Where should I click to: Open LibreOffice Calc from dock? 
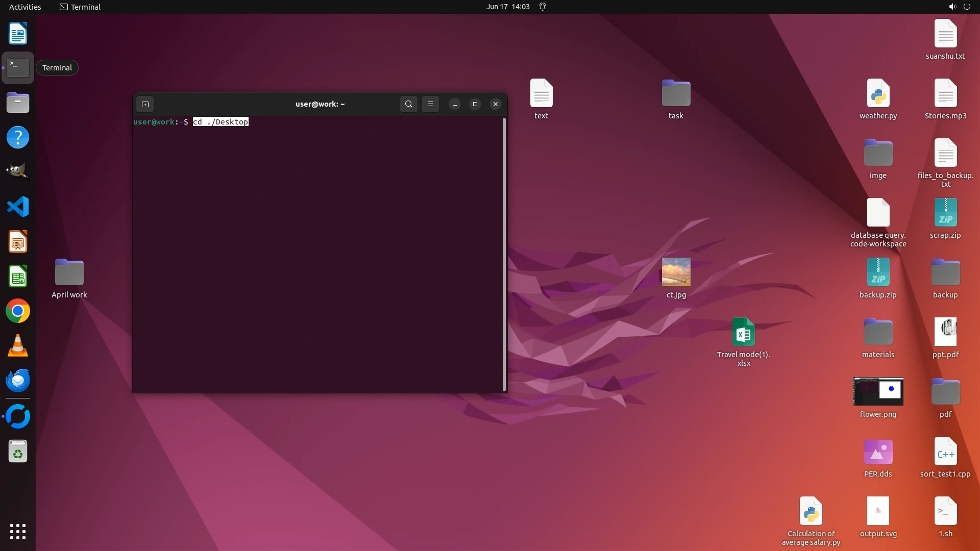18,277
